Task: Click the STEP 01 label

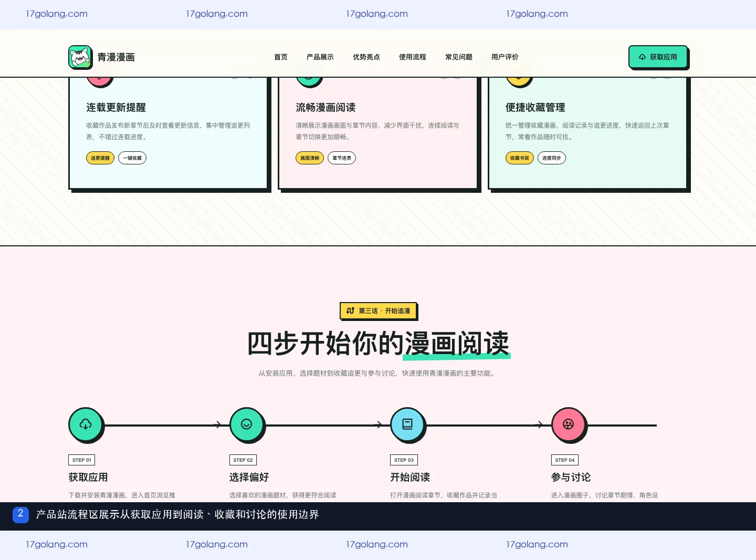Action: [82, 460]
